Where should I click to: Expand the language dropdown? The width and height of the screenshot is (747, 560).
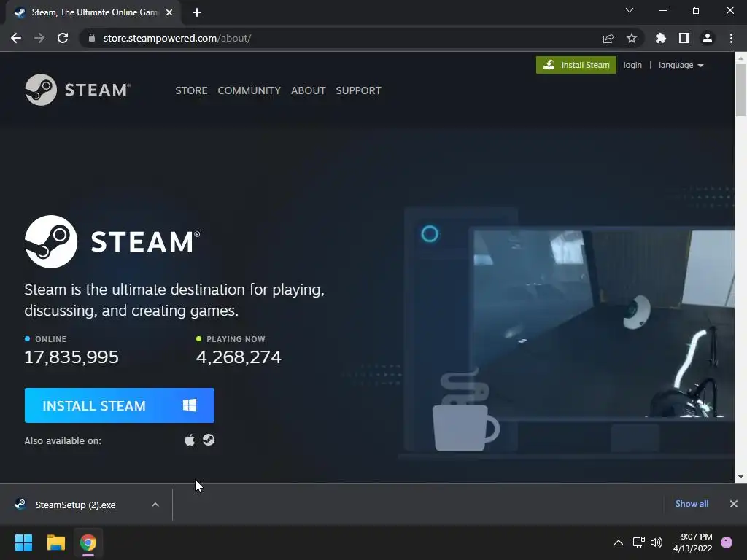(x=681, y=65)
